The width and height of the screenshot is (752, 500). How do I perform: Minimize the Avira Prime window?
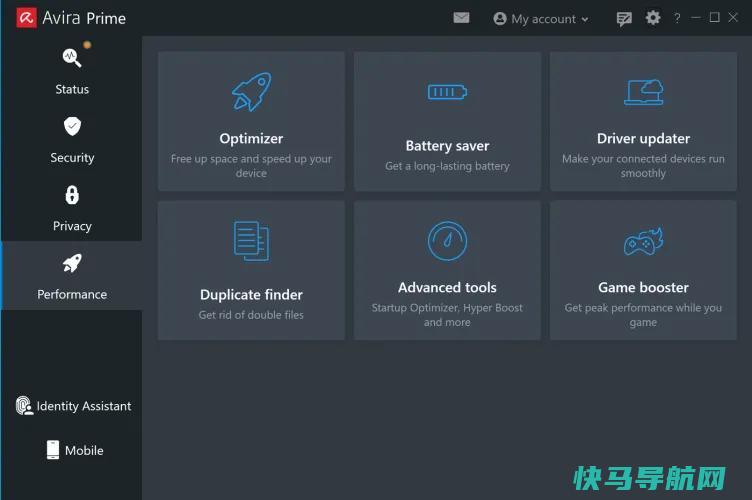coord(696,18)
